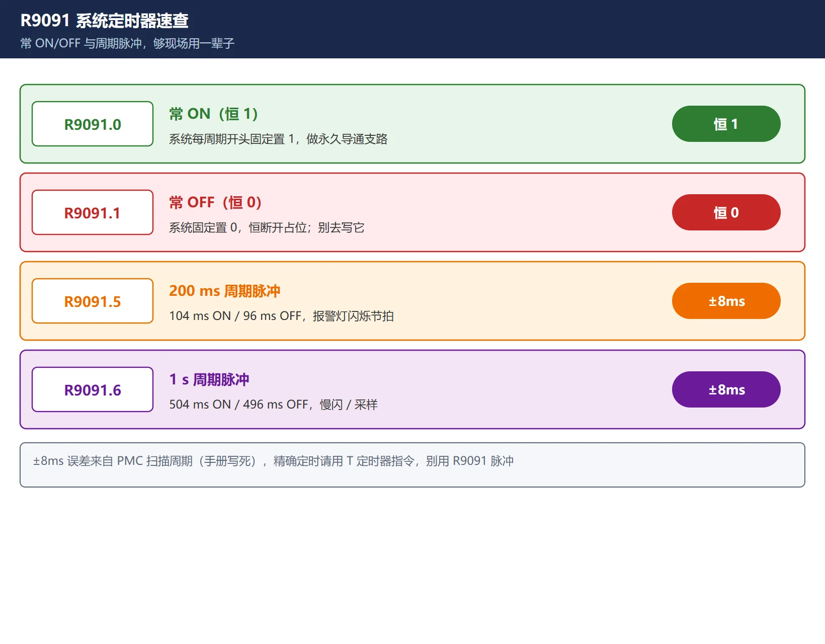
Task: Click the R9091 系统定时器速查 title
Action: 104,21
